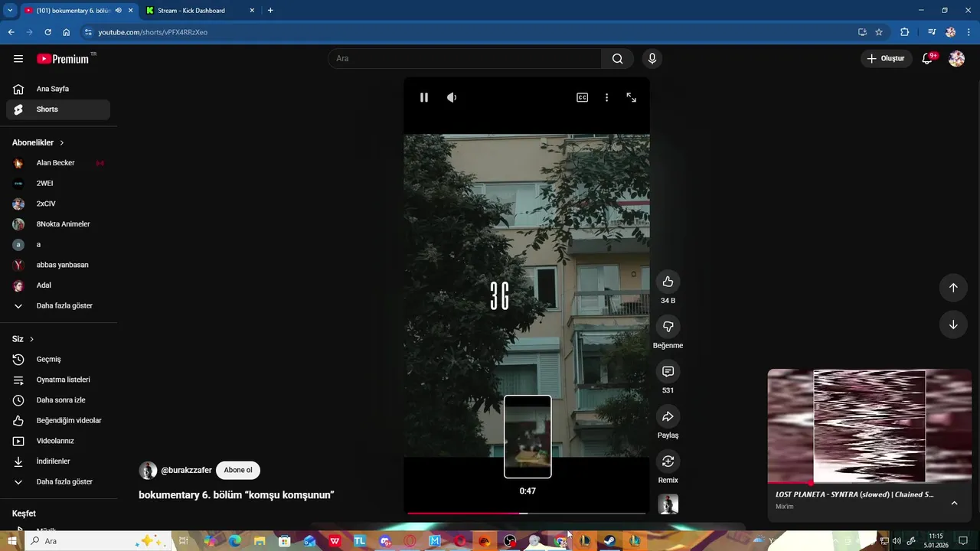This screenshot has width=980, height=551.
Task: Open İndirilenler downloads page
Action: tap(58, 461)
